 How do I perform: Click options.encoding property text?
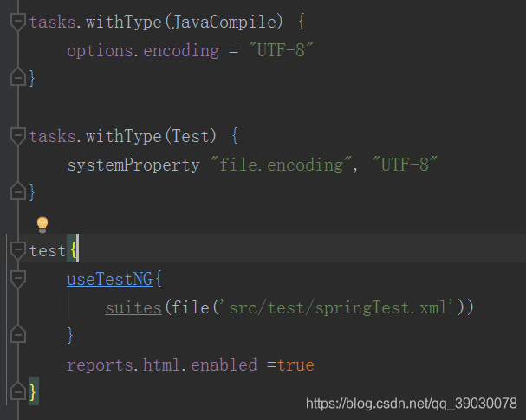143,51
